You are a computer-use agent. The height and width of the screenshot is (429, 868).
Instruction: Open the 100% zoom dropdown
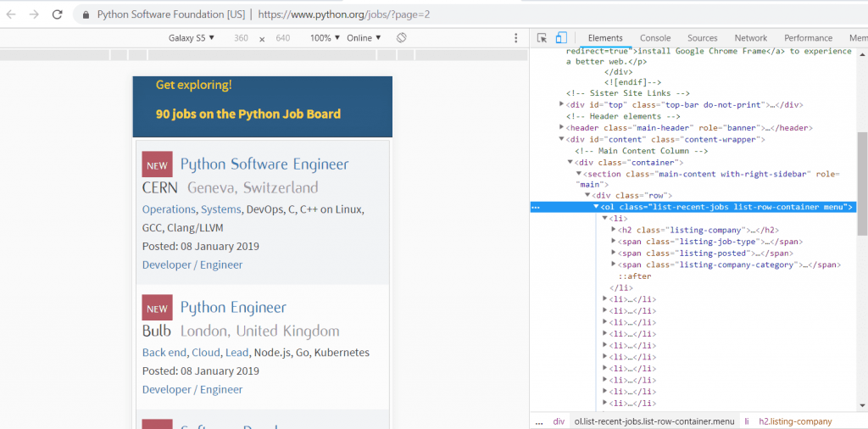tap(325, 38)
